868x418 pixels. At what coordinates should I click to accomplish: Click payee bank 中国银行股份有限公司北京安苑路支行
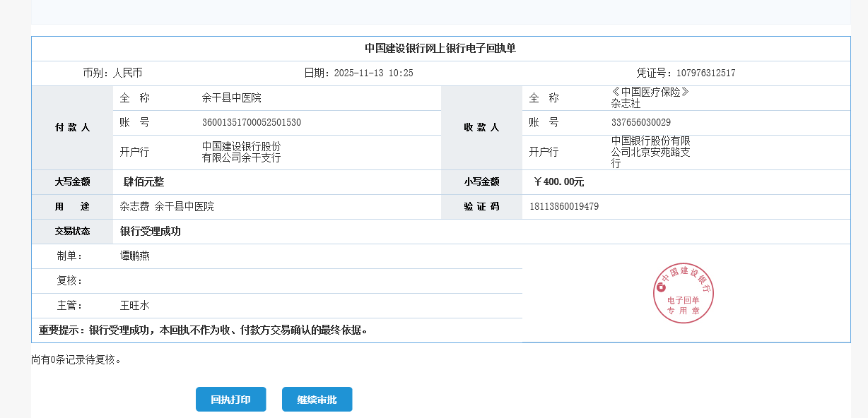click(650, 153)
